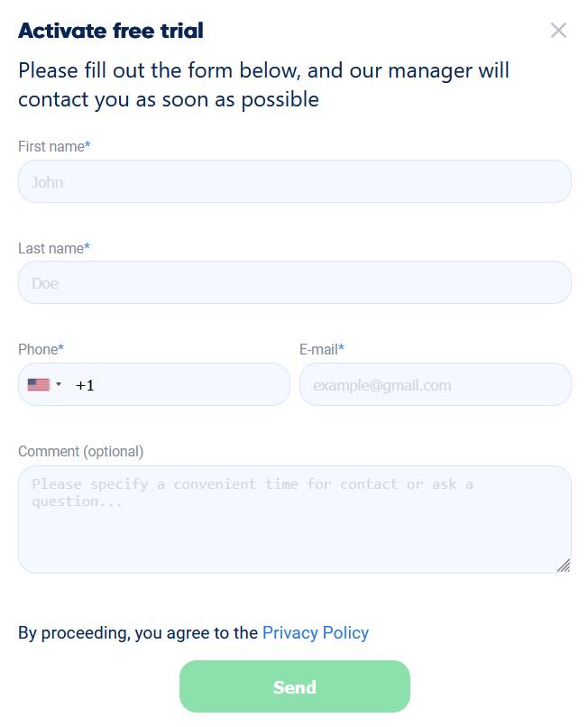The image size is (588, 727).
Task: Click the US flag icon
Action: pos(39,384)
